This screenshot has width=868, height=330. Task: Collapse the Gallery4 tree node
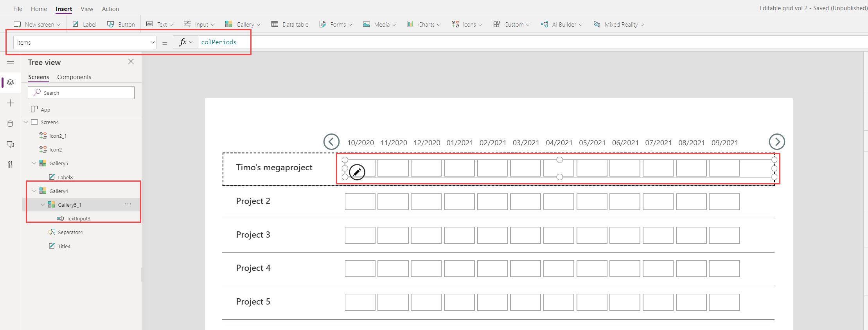[34, 191]
